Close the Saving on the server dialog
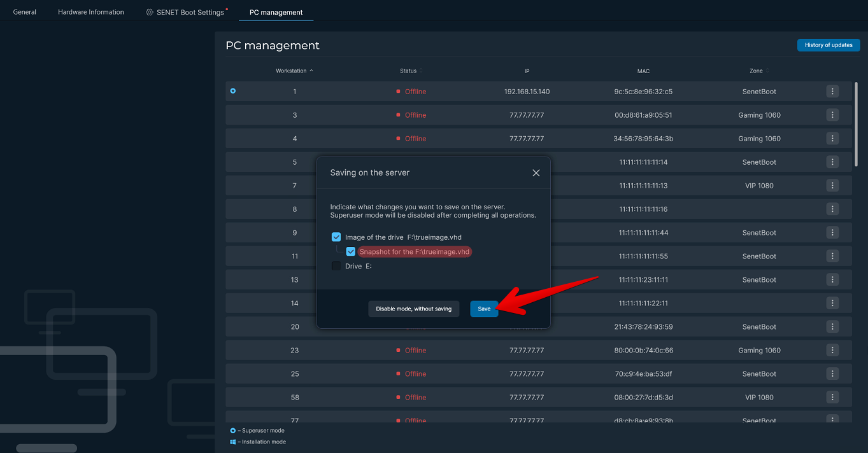This screenshot has height=453, width=868. click(536, 173)
